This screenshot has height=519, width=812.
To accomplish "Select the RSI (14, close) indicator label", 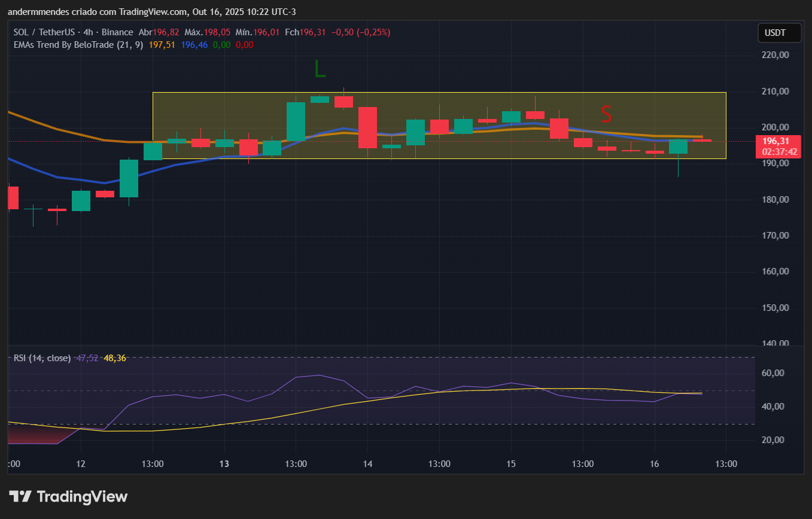I will 42,358.
